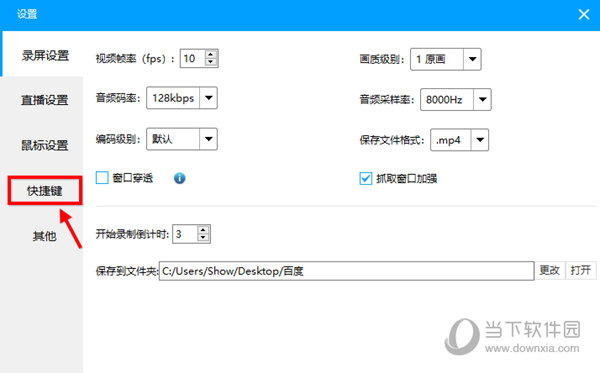This screenshot has width=600, height=373.
Task: Switch to the 直播设置 tab
Action: point(45,100)
